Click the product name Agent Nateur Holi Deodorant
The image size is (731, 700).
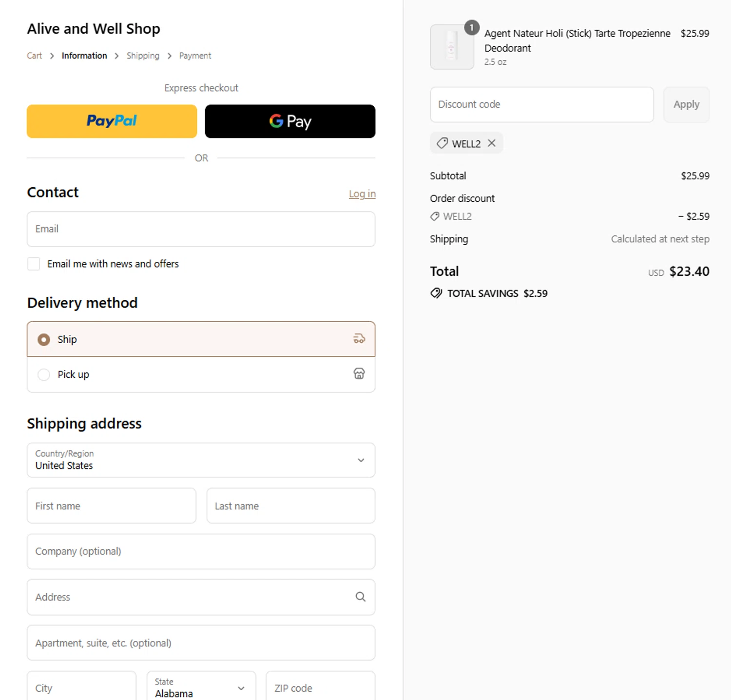577,40
